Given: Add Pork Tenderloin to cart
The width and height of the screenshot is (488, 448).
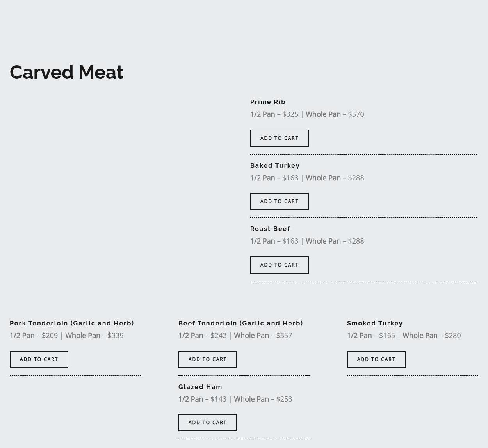Looking at the screenshot, I should 39,359.
